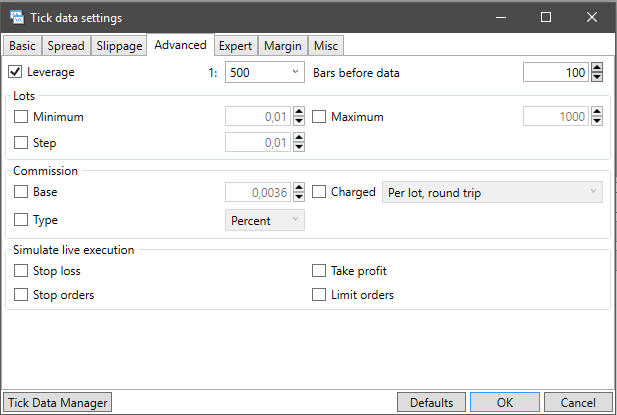The width and height of the screenshot is (617, 415).
Task: Switch to the Basic tab
Action: tap(22, 46)
